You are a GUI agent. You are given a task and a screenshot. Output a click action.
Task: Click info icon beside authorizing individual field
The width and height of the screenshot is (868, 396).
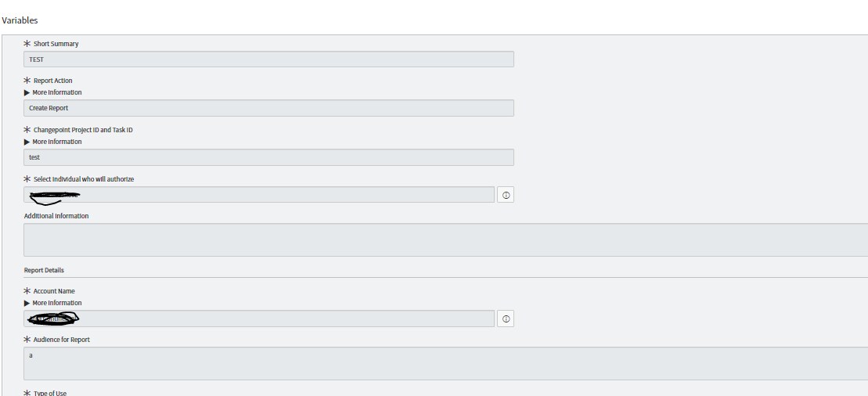[x=506, y=195]
